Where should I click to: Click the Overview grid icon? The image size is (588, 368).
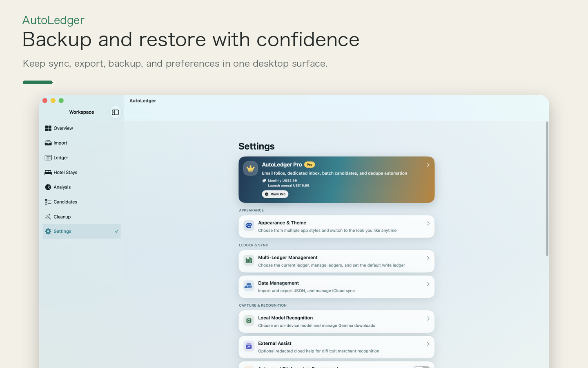click(x=48, y=128)
